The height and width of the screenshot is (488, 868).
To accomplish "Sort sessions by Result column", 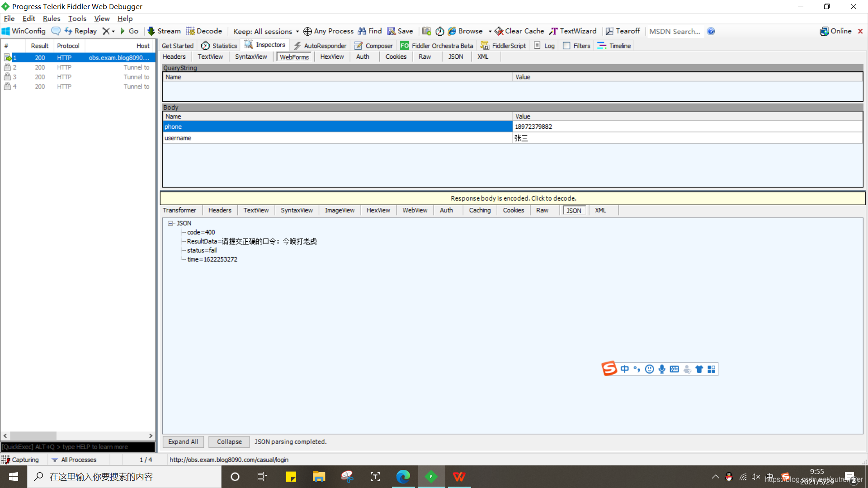I will tap(39, 46).
